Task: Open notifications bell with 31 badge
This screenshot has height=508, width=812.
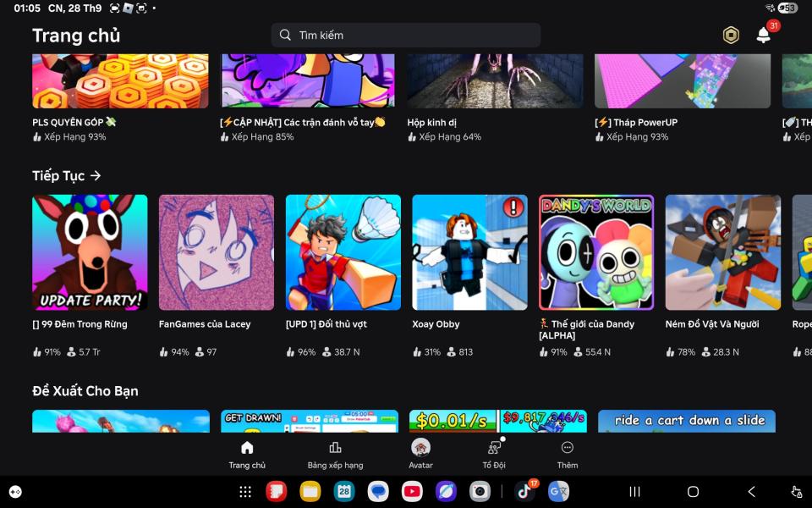Action: click(764, 35)
